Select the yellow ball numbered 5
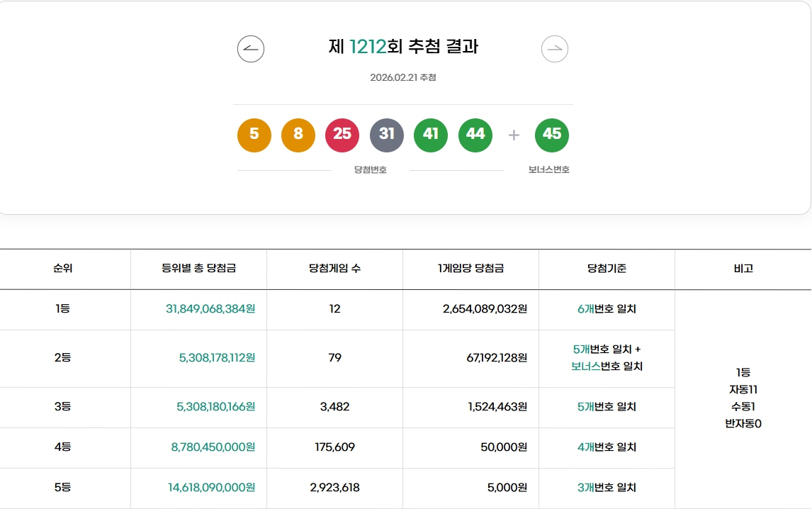The height and width of the screenshot is (509, 812). [254, 135]
